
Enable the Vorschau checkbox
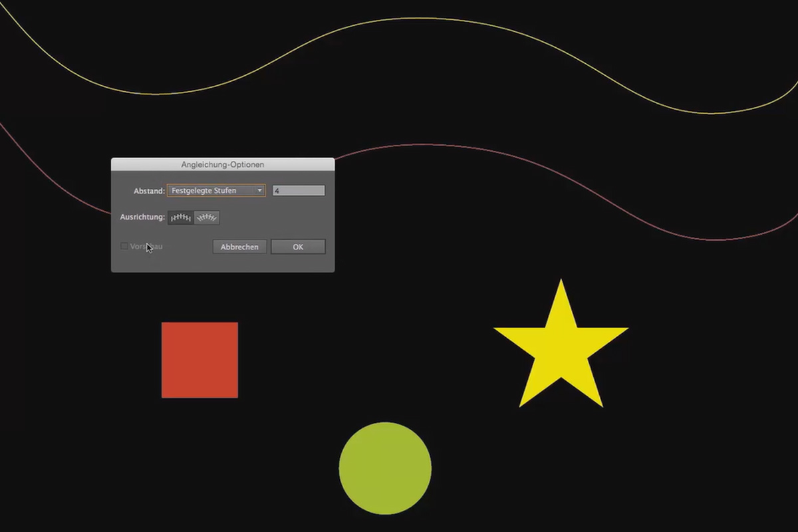124,246
